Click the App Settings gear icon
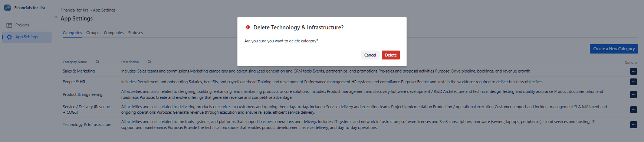644x142 pixels. [9, 37]
